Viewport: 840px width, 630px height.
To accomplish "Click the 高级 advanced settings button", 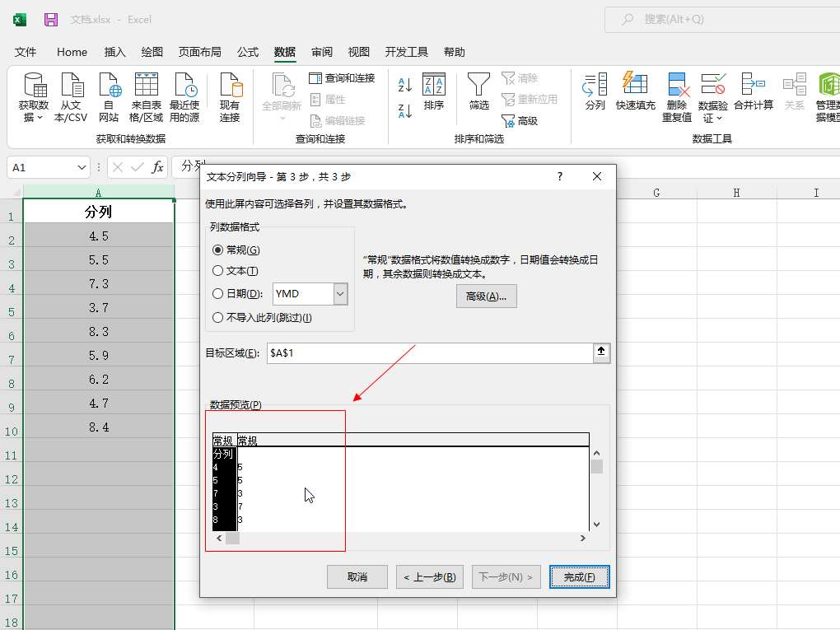I will click(486, 296).
